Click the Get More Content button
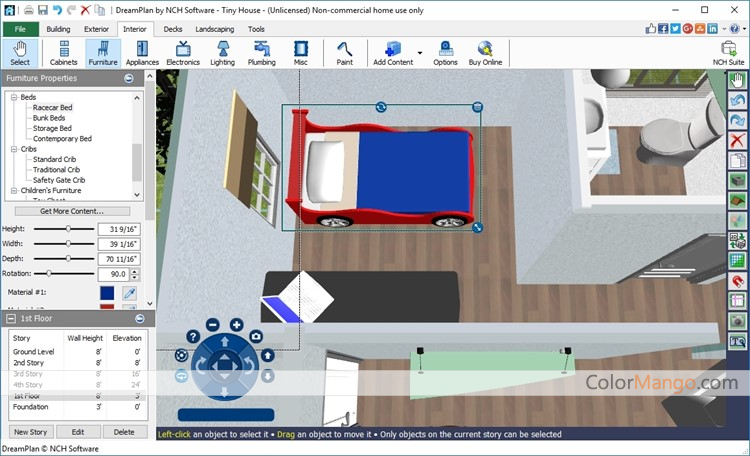This screenshot has height=456, width=750. (x=72, y=211)
